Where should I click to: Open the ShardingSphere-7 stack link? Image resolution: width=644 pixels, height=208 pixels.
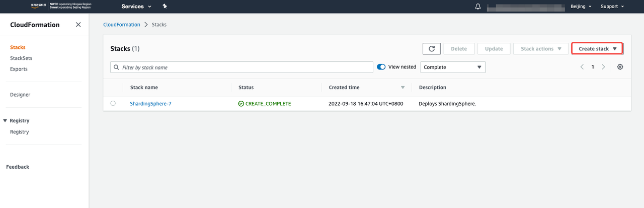[151, 104]
